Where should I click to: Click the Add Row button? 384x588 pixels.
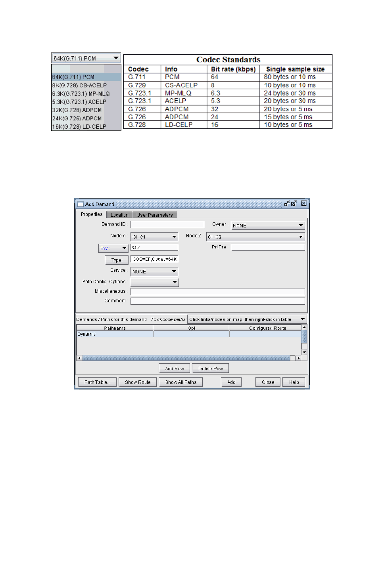coord(175,368)
